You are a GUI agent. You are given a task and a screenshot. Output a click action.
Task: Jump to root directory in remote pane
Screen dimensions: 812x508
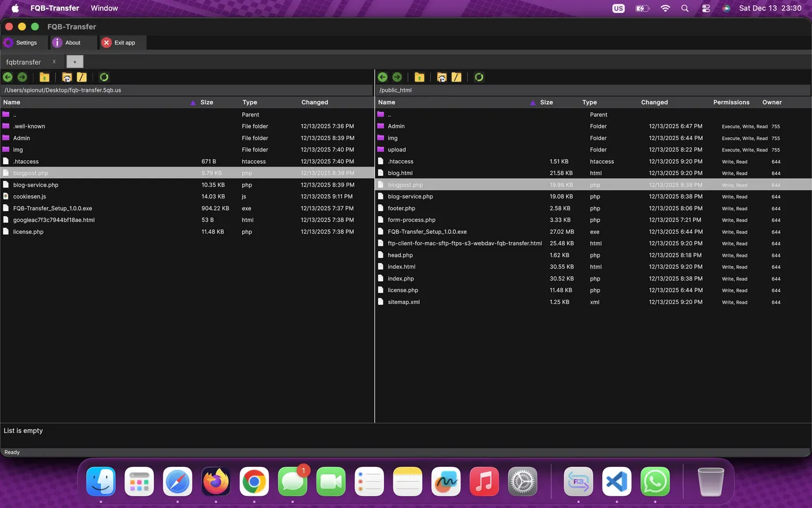(456, 77)
